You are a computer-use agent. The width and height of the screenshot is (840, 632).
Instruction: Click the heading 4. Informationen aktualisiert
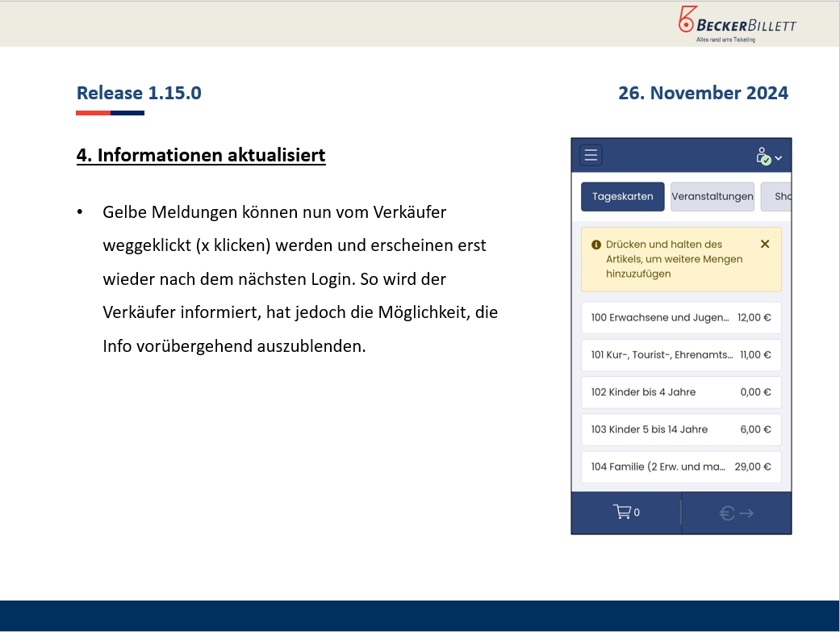(x=201, y=155)
